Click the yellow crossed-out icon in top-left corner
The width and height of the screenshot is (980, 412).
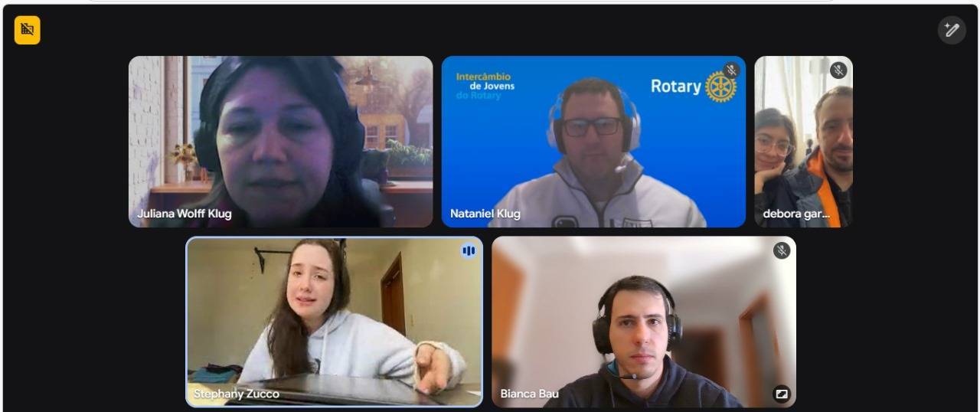[27, 30]
